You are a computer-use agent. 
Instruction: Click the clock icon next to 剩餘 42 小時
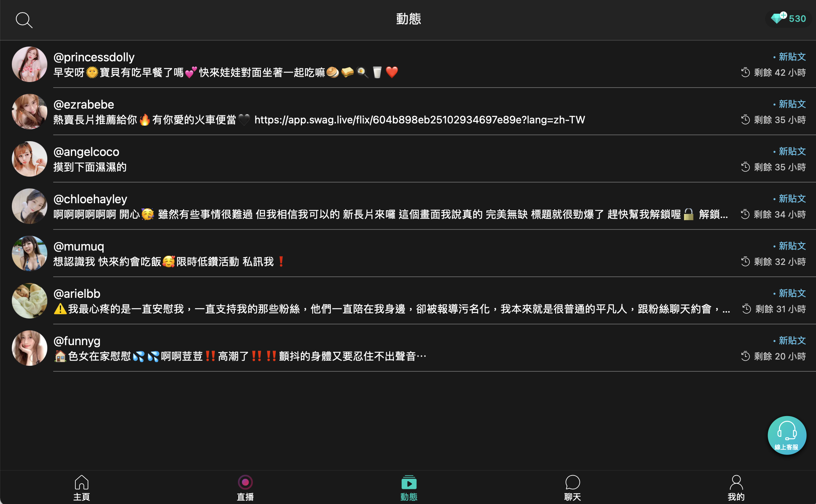point(745,72)
